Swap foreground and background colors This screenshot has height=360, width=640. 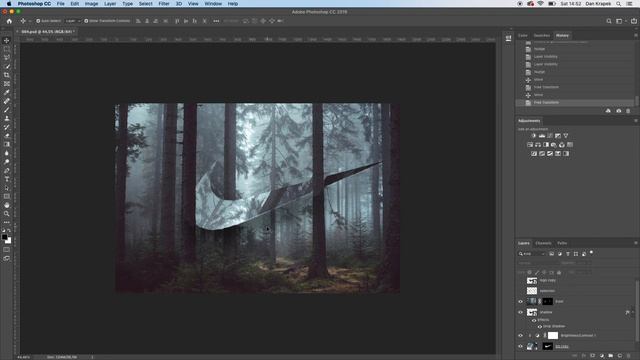tap(9, 231)
